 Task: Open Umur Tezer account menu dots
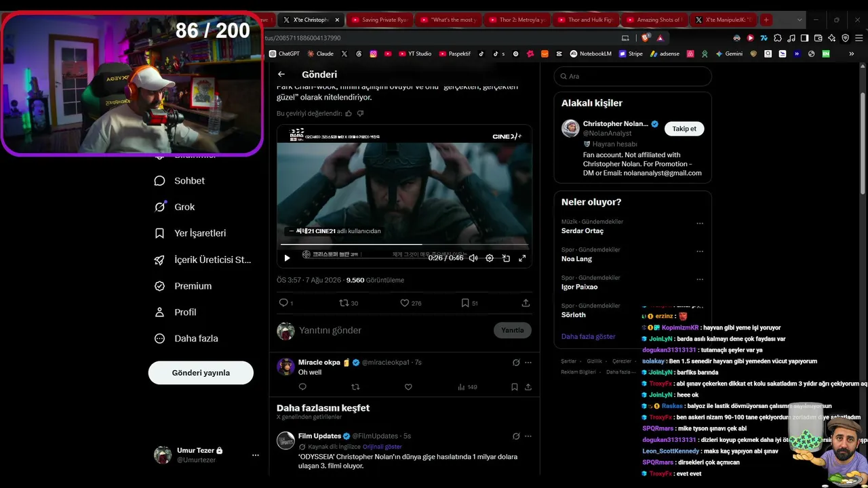pyautogui.click(x=256, y=455)
